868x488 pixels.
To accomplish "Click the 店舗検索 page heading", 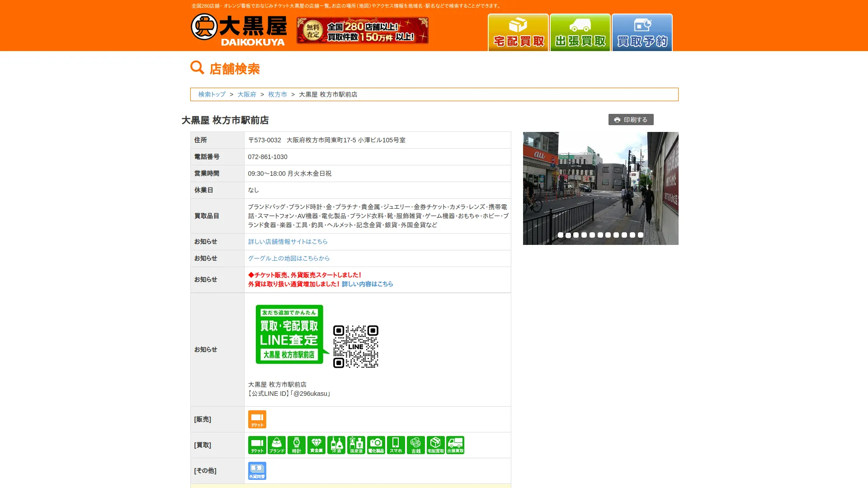I will pos(235,69).
